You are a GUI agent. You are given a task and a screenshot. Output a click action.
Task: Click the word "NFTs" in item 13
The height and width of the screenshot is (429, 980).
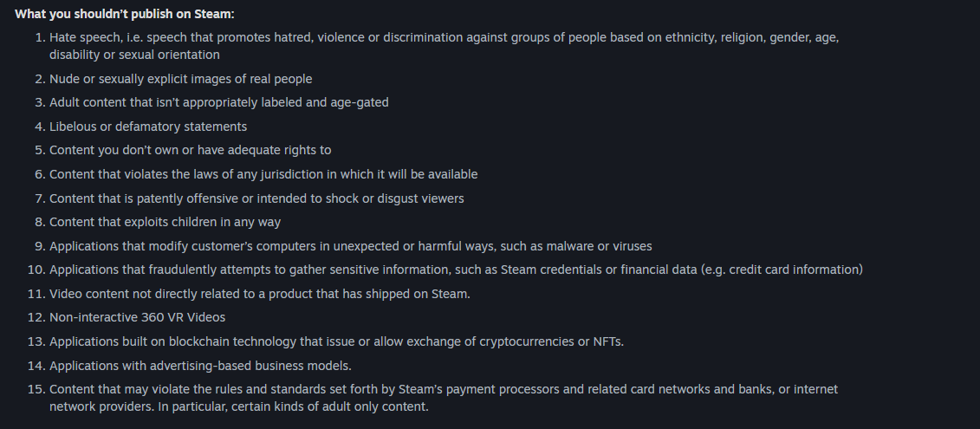coord(606,341)
